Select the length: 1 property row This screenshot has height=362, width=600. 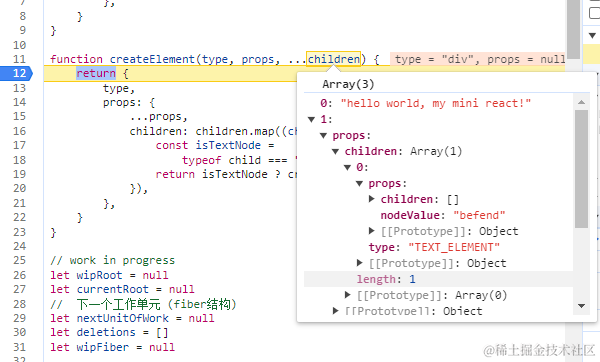tap(438, 279)
